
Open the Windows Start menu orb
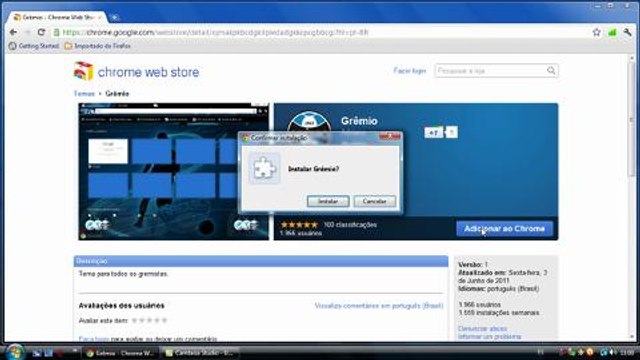[x=15, y=352]
